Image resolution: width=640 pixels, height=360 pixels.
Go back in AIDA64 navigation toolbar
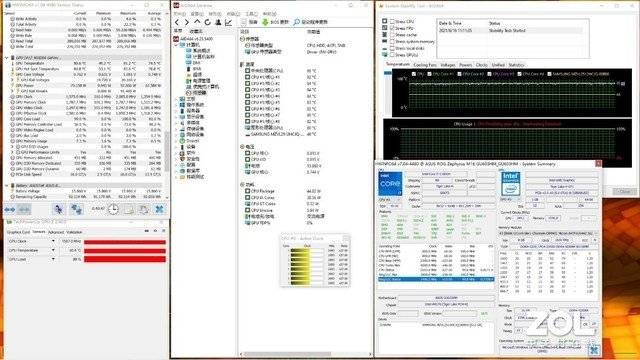pos(177,22)
